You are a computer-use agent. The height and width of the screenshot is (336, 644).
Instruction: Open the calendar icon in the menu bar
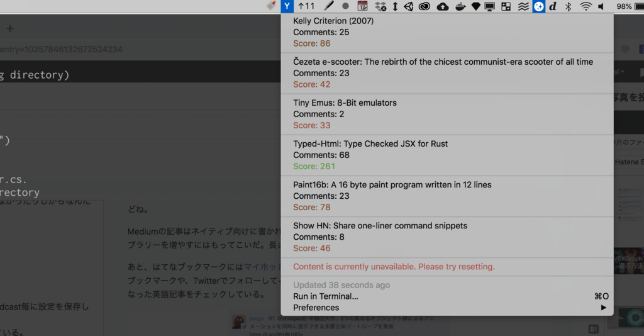pos(362,6)
